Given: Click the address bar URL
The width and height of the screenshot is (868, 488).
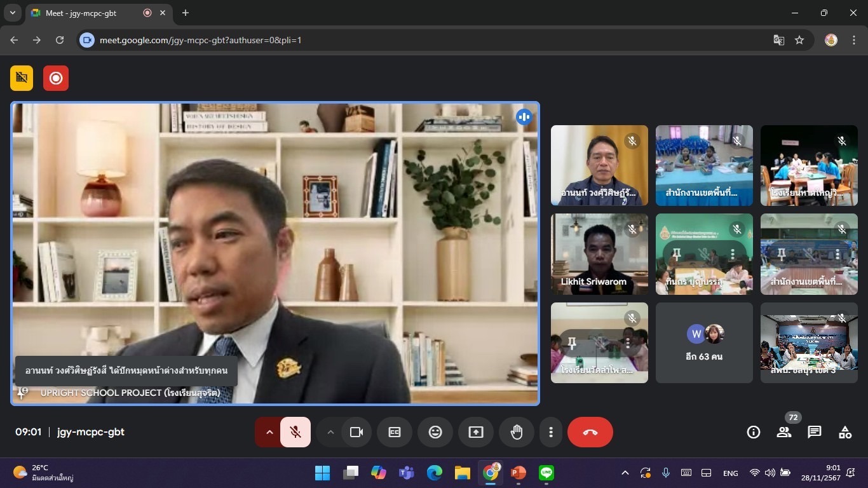Looking at the screenshot, I should [200, 40].
